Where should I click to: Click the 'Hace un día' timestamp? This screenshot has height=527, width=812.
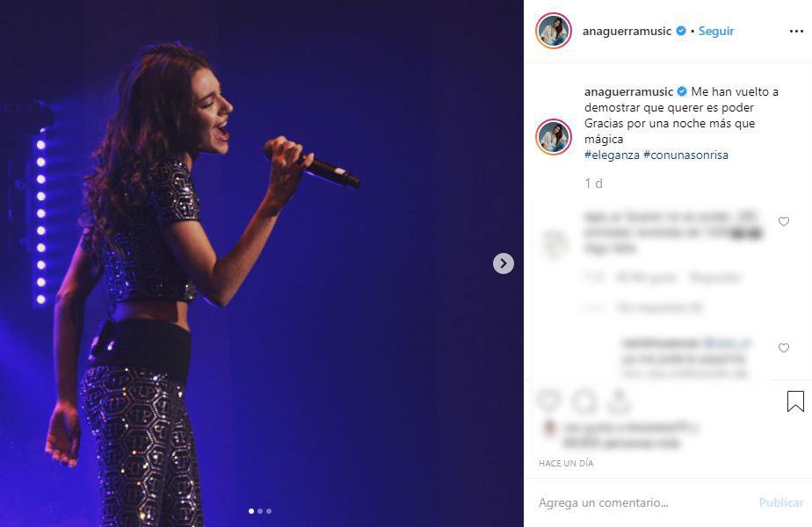pyautogui.click(x=566, y=464)
